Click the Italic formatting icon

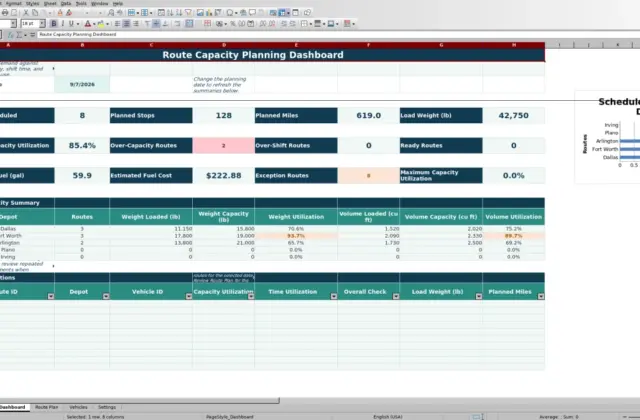[x=63, y=24]
